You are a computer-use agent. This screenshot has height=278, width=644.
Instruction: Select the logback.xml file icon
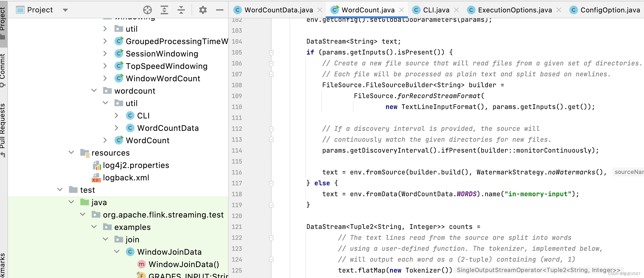[x=97, y=177]
